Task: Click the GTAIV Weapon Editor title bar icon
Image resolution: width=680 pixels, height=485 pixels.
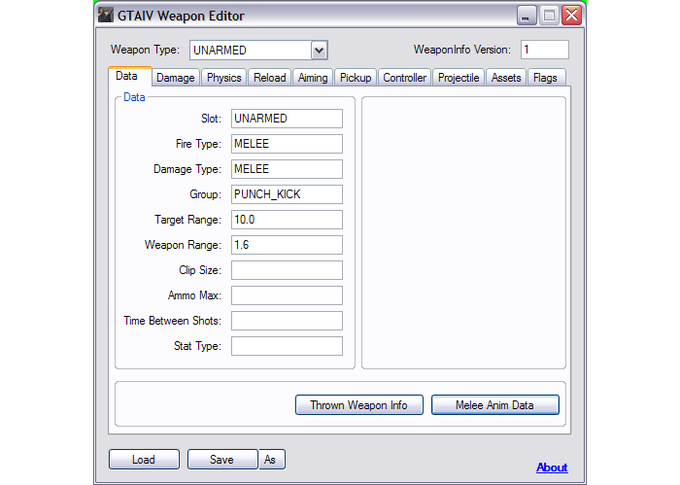Action: 105,15
